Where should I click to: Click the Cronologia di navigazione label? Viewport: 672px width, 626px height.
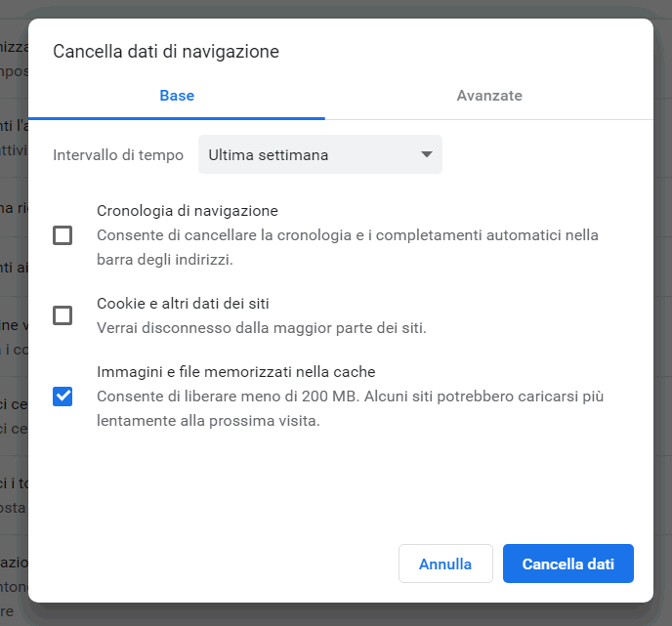(187, 211)
